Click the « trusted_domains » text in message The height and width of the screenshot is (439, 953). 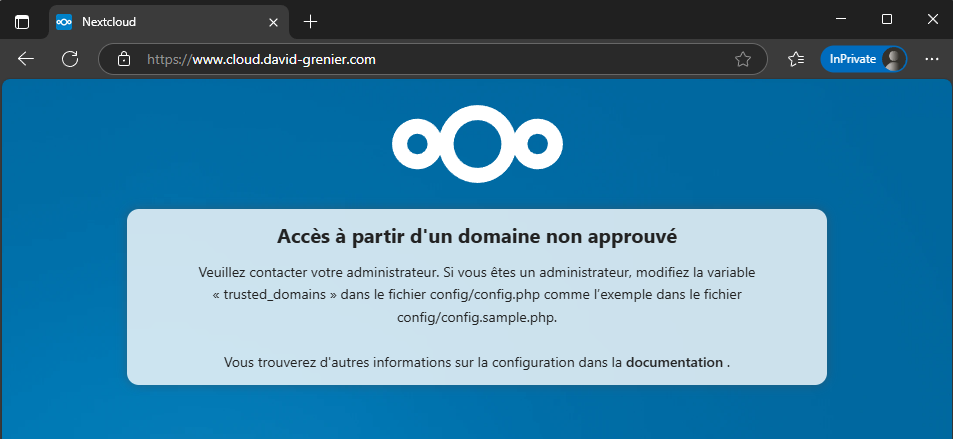click(273, 294)
